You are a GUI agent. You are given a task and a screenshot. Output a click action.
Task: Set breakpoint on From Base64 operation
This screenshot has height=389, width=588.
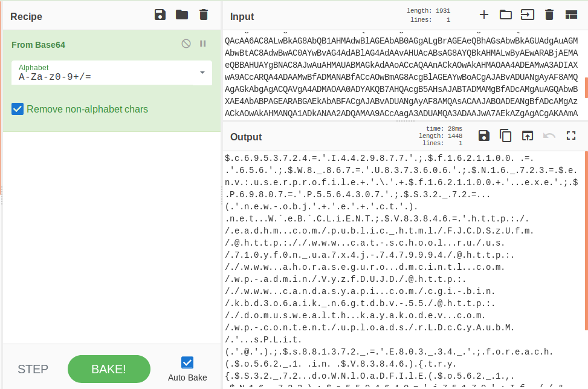(203, 44)
